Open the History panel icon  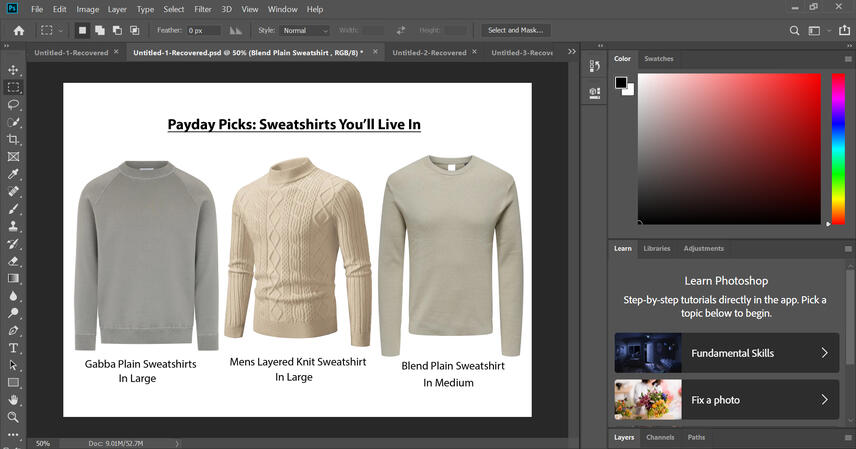click(x=595, y=66)
